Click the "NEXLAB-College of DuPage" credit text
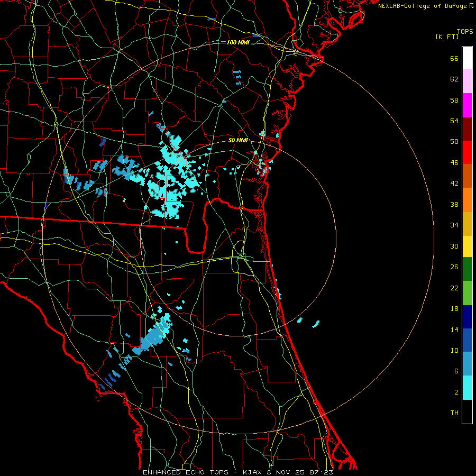 point(422,6)
